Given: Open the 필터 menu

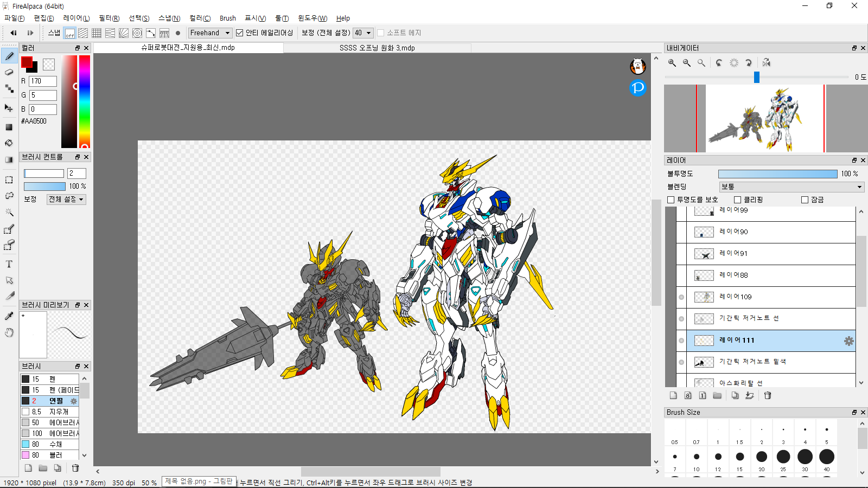Looking at the screenshot, I should click(109, 18).
